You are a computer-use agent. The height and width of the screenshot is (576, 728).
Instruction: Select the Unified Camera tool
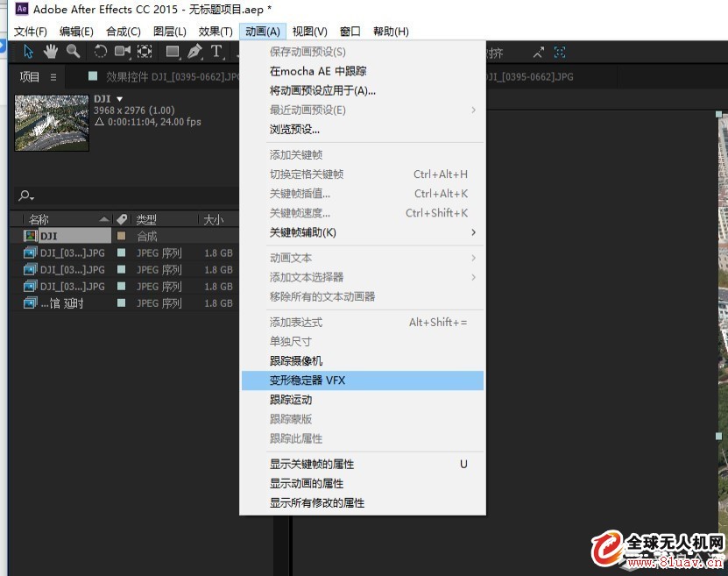click(123, 51)
